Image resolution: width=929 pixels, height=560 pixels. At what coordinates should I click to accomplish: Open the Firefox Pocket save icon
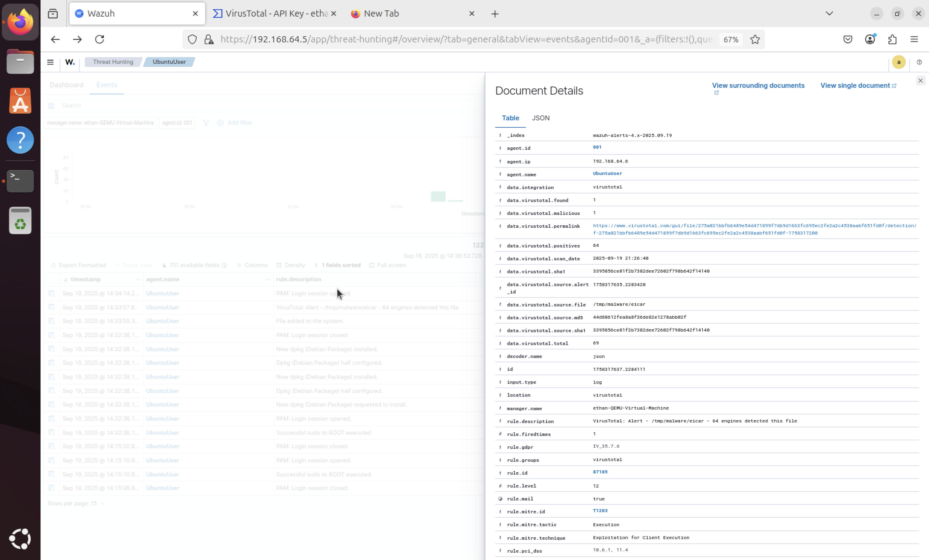click(848, 39)
